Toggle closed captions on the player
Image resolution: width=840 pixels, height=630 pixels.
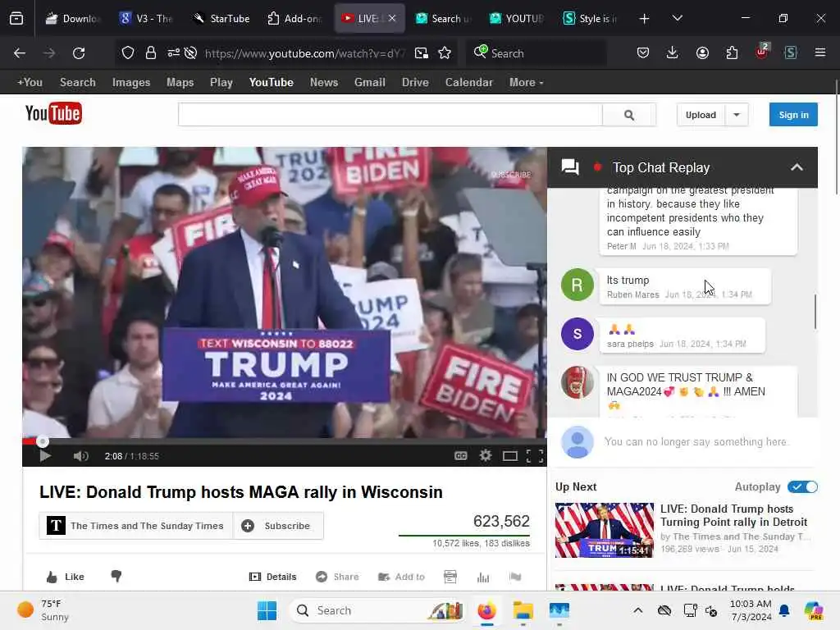[x=461, y=456]
